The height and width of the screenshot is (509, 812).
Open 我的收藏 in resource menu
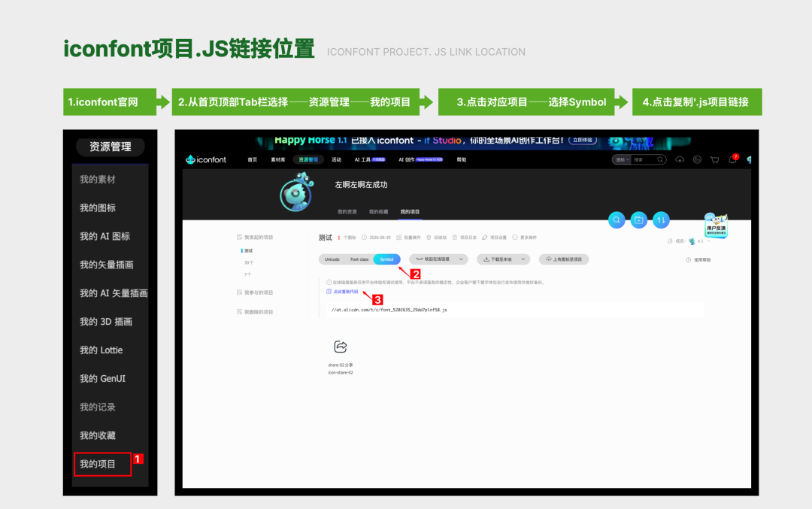coord(97,436)
